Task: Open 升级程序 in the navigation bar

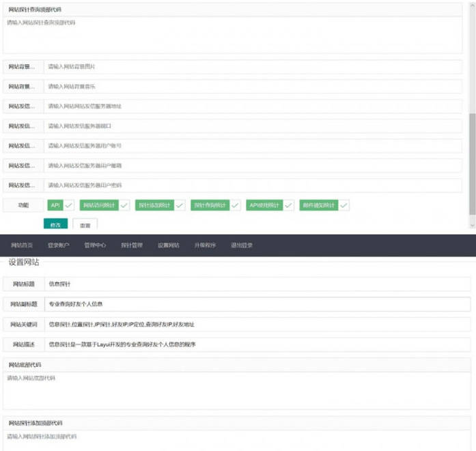Action: 205,245
